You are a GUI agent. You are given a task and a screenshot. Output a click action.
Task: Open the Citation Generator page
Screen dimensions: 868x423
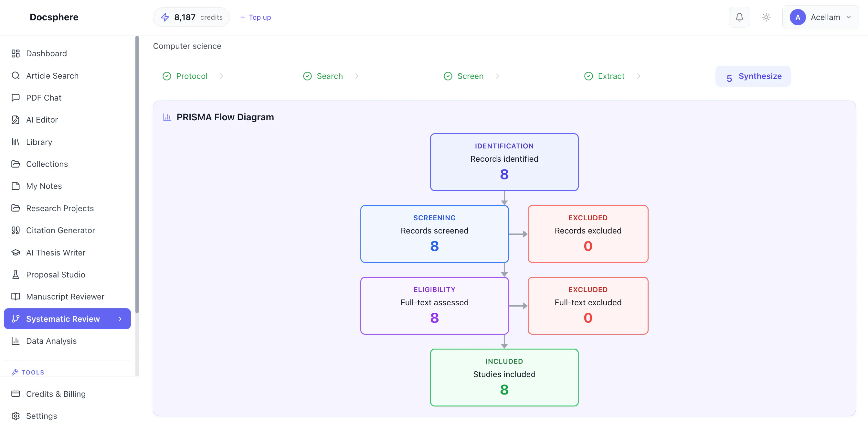(x=67, y=230)
